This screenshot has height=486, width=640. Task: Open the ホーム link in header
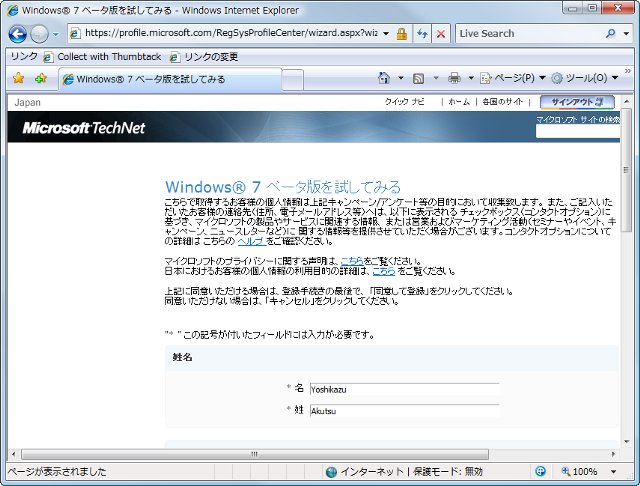459,102
